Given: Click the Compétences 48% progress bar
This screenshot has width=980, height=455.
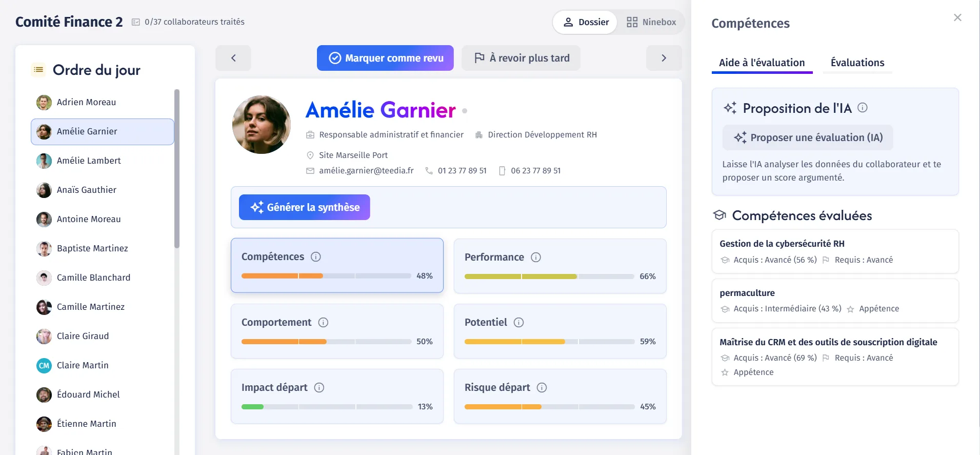Looking at the screenshot, I should point(326,276).
